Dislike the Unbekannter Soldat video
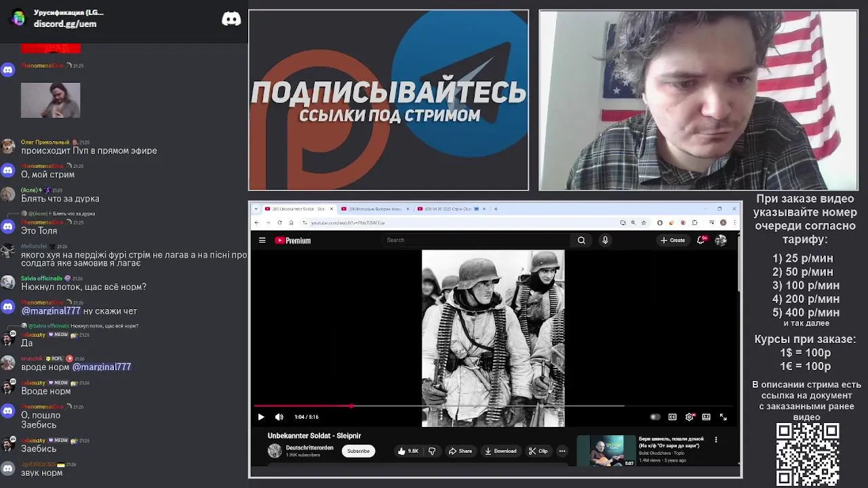This screenshot has width=868, height=488. tap(432, 451)
